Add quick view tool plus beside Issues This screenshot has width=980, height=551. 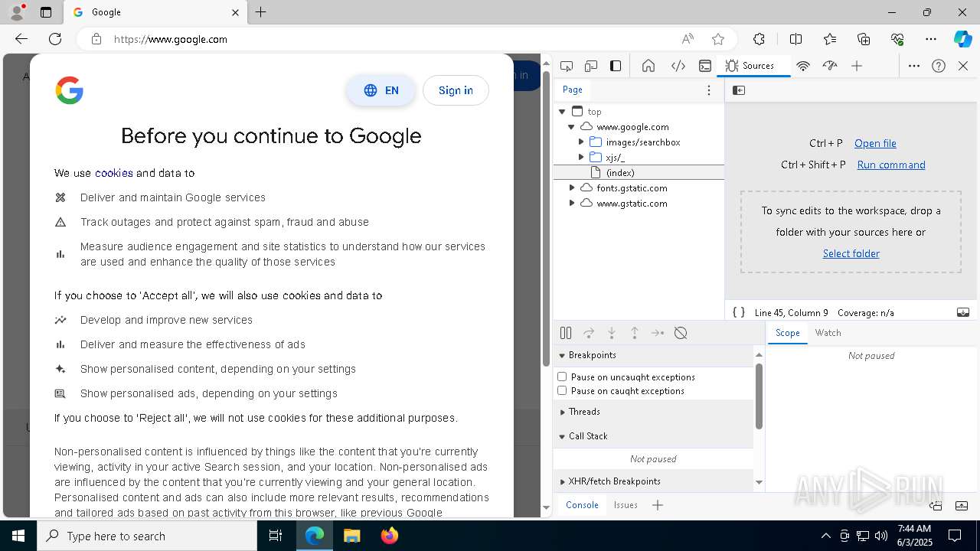point(658,505)
